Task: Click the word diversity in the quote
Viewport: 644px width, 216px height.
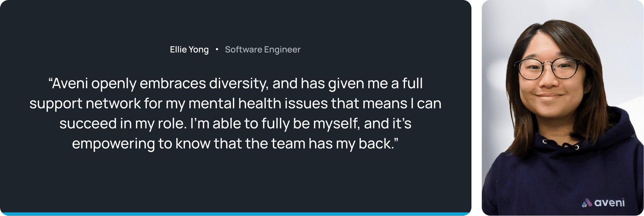Action: [x=238, y=84]
